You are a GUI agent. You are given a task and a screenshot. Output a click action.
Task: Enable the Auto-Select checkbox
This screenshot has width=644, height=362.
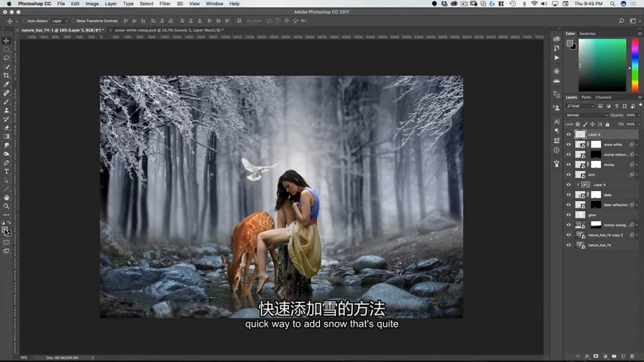pyautogui.click(x=25, y=21)
